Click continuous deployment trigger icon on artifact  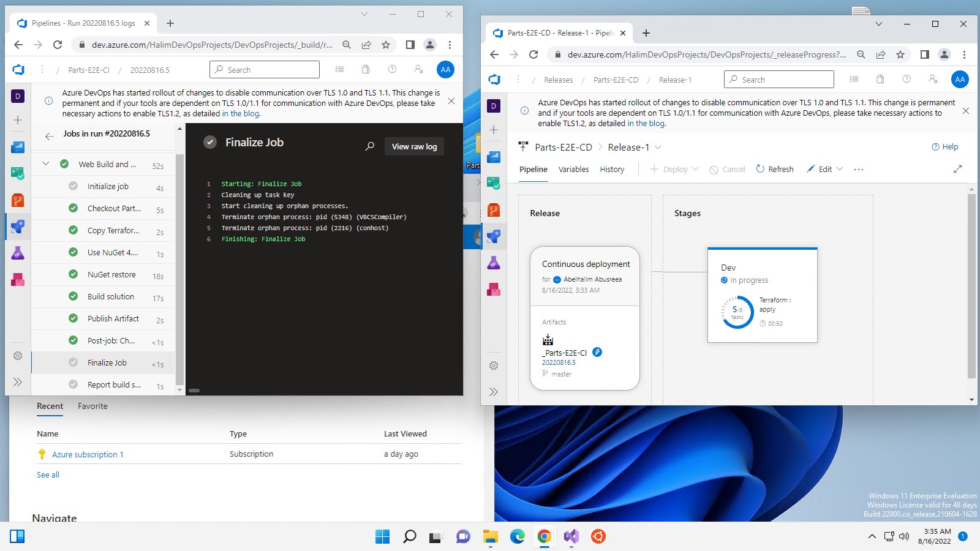coord(597,352)
